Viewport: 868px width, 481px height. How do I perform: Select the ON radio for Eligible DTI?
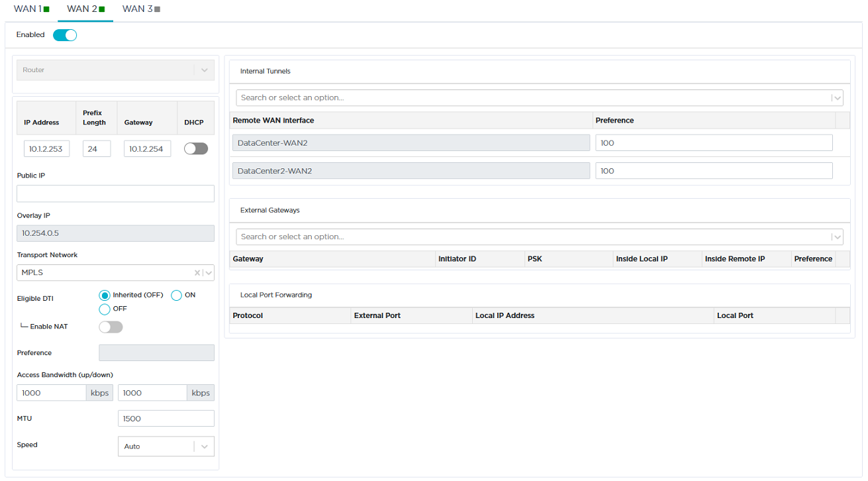pos(176,295)
